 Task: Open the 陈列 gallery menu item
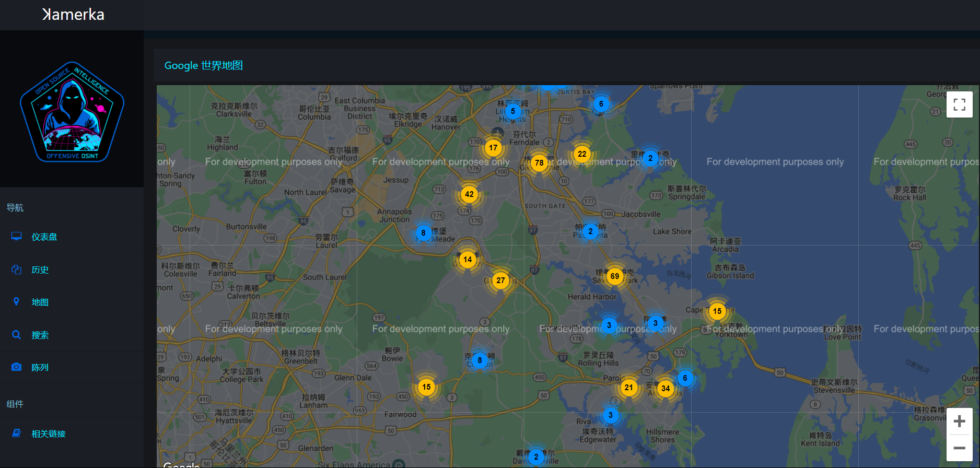click(x=72, y=368)
